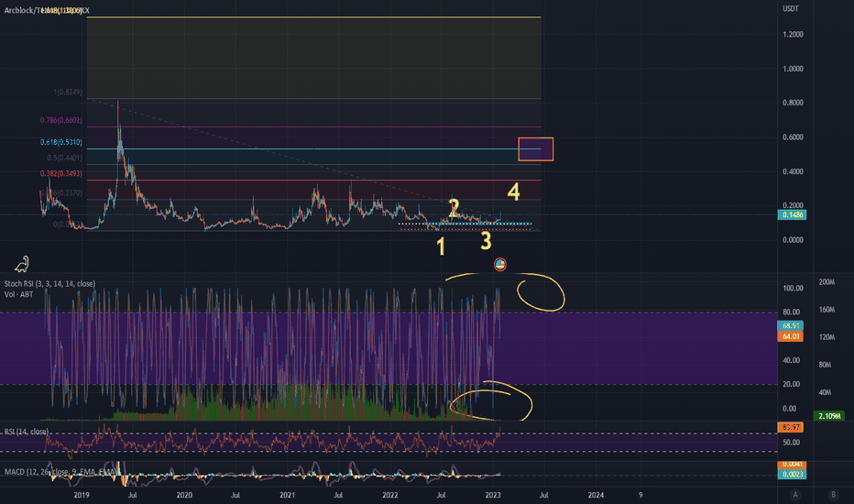Click the 0.4000 price axis label
854x504 pixels.
(793, 171)
